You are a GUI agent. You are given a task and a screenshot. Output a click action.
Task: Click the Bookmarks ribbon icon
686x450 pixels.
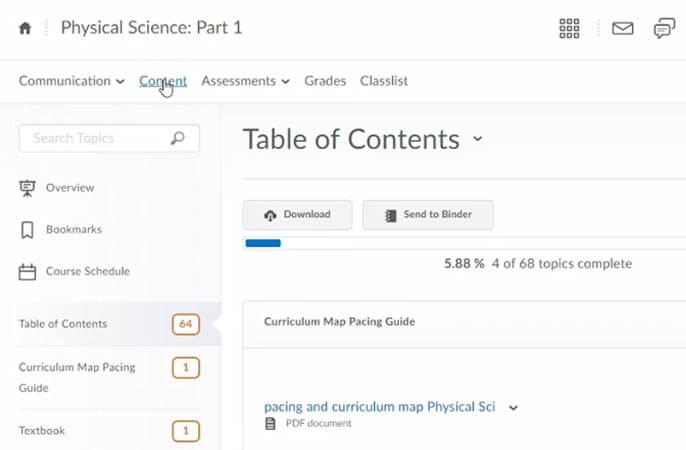[x=27, y=230]
